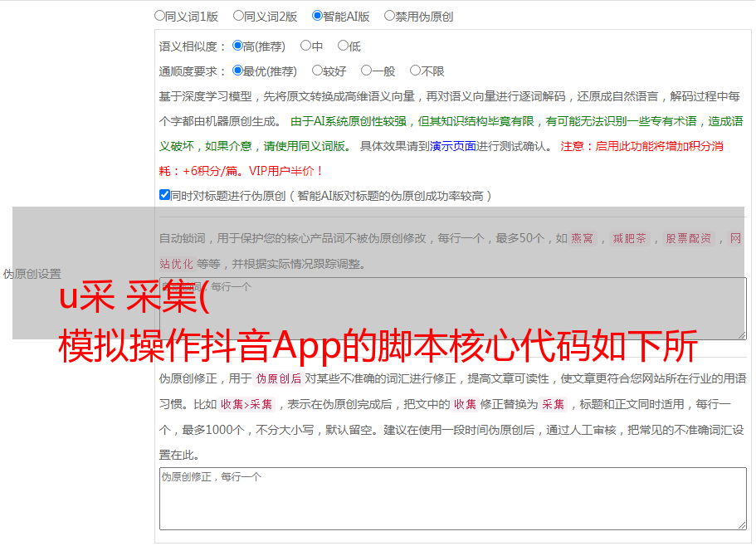This screenshot has width=756, height=546.
Task: Set 通顺度要求 to 一般
Action: (366, 71)
